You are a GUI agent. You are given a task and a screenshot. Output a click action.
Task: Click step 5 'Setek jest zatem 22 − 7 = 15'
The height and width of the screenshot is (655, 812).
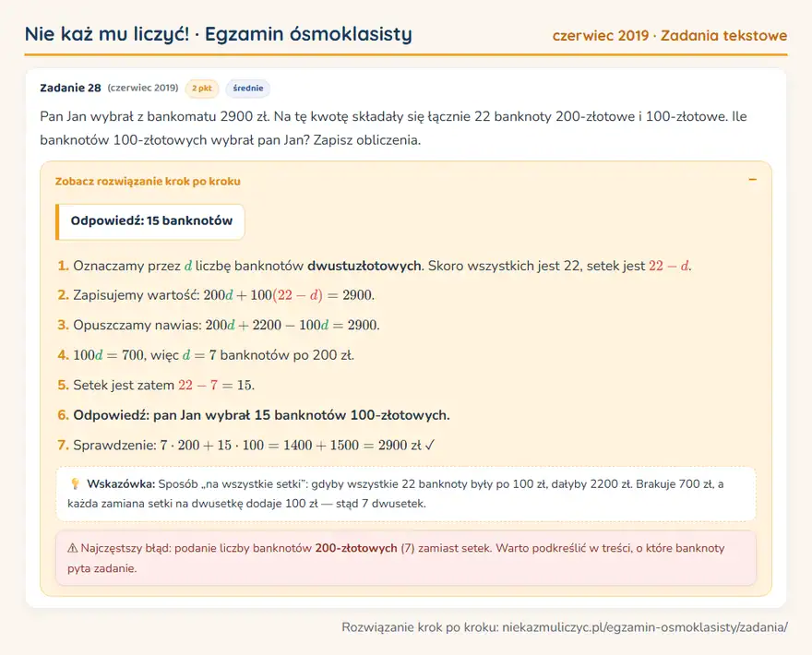tap(156, 386)
